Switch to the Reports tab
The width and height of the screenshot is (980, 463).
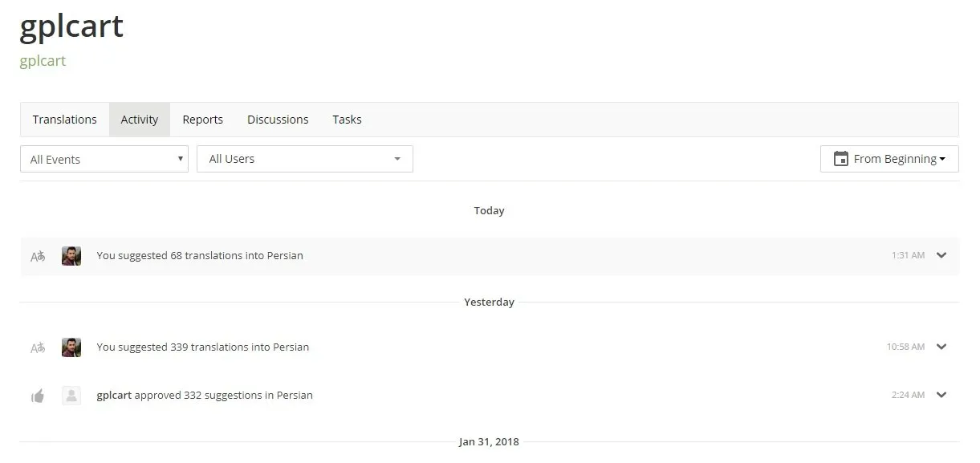pos(202,120)
